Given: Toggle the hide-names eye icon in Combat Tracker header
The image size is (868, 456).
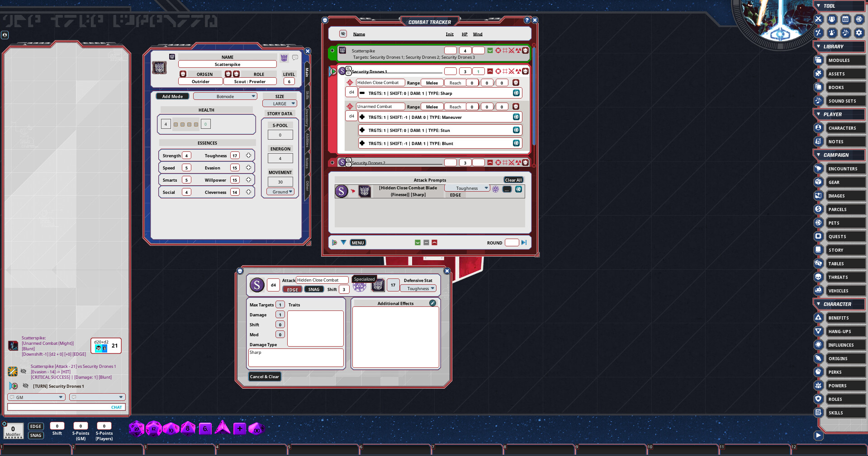Looking at the screenshot, I should pyautogui.click(x=343, y=34).
